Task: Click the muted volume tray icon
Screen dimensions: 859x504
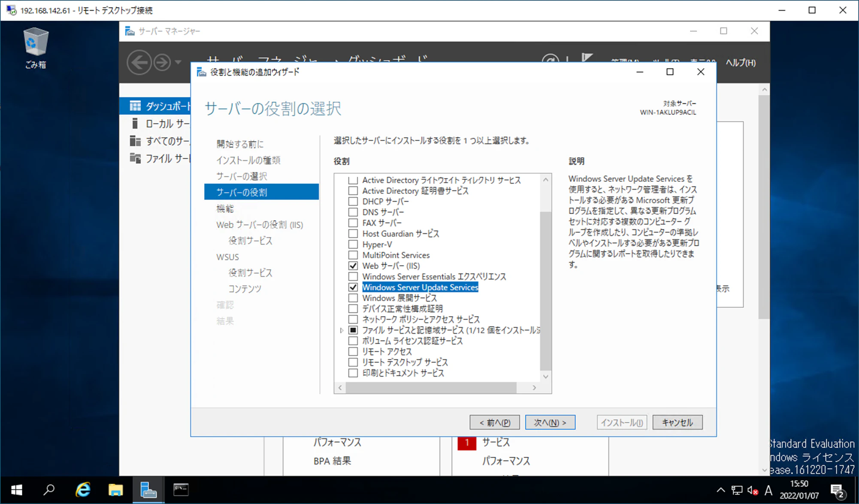Action: [x=753, y=490]
